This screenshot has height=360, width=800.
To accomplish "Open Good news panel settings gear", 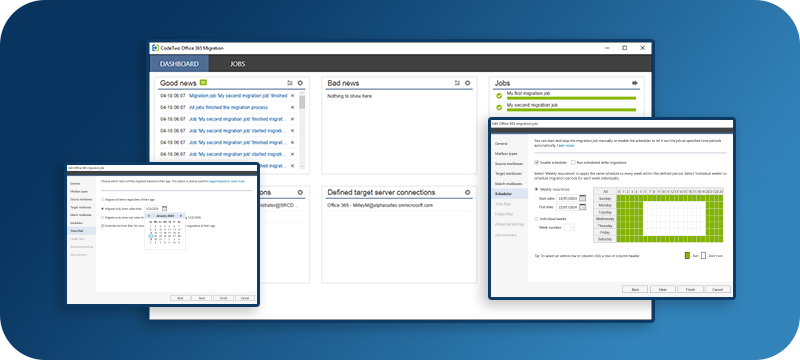I will tap(300, 83).
